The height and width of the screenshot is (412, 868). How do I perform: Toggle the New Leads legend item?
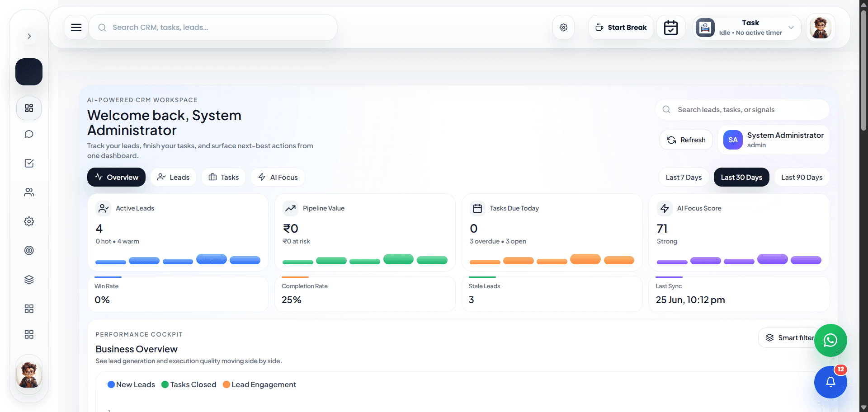tap(131, 384)
